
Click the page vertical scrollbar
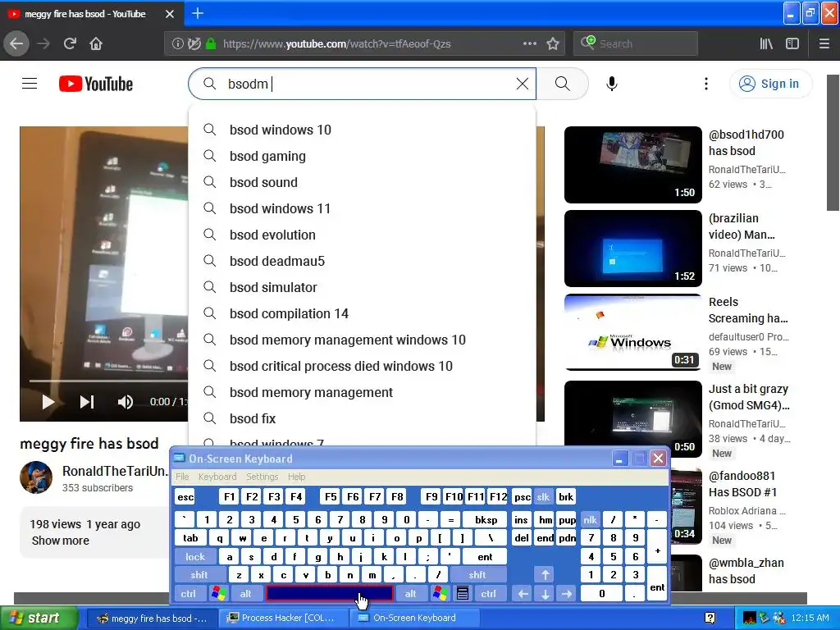[x=833, y=142]
